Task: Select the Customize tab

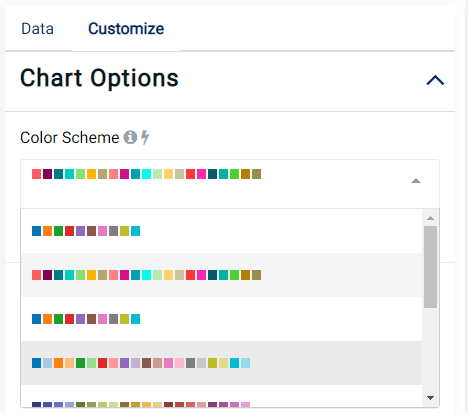Action: point(126,29)
